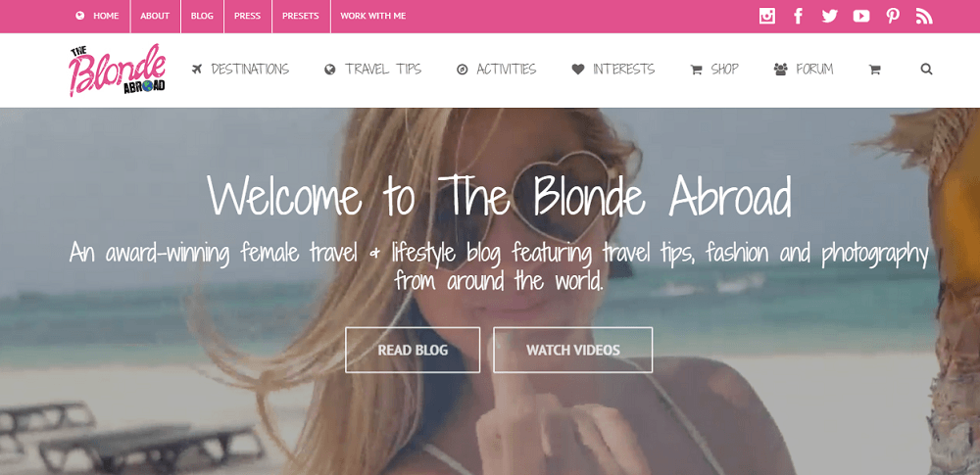Open the YouTube channel icon
980x475 pixels.
[861, 17]
